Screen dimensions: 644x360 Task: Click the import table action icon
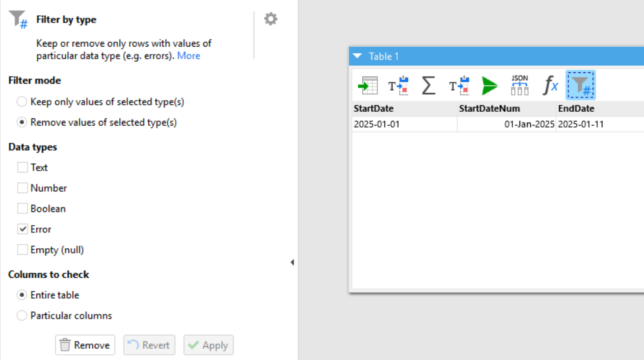367,86
